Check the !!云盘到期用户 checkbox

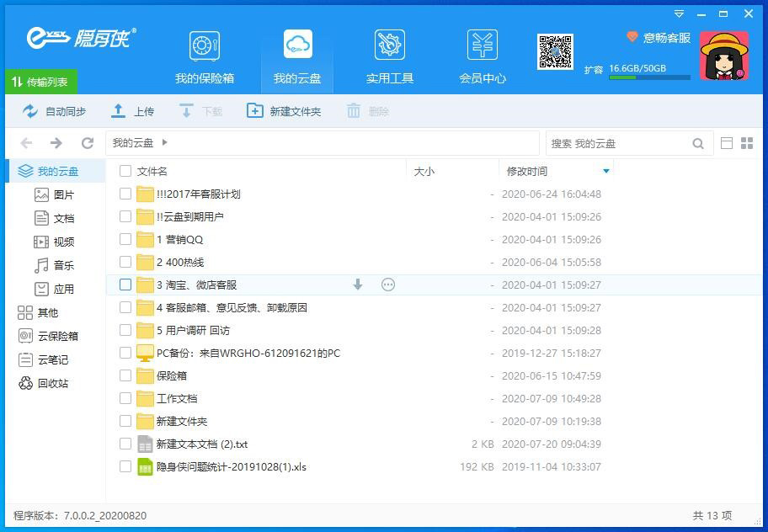(x=125, y=216)
